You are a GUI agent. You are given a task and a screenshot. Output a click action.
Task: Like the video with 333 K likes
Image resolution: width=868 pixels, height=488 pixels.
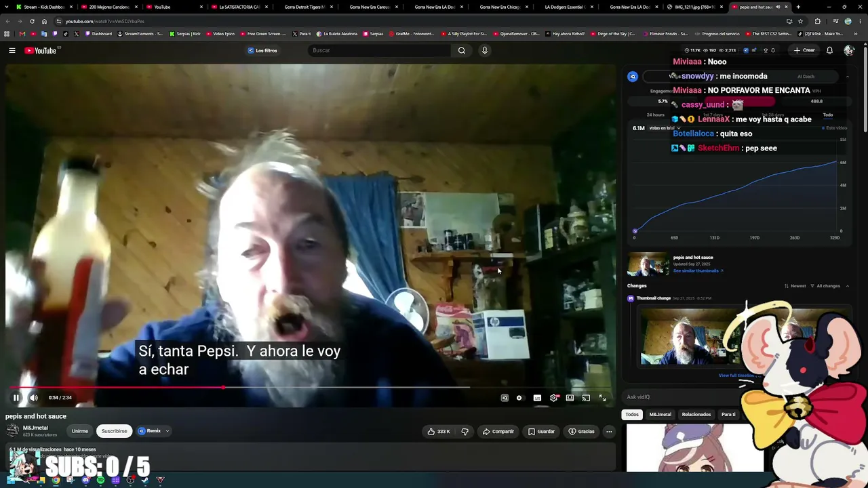(438, 431)
